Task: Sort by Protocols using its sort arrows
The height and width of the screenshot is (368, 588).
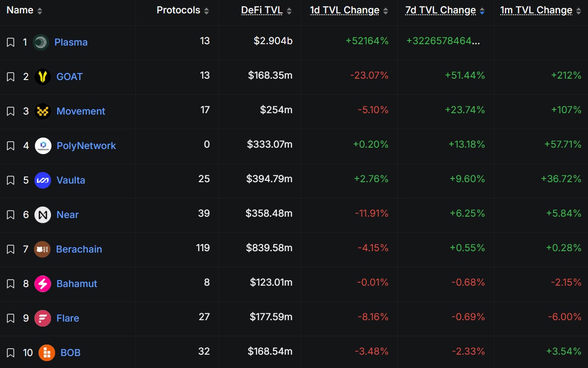Action: 206,11
